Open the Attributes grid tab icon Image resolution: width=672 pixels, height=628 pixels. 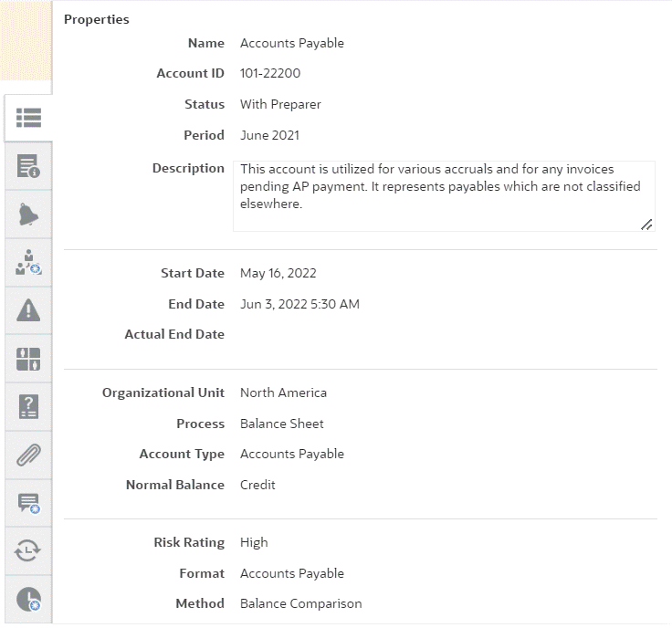(x=28, y=359)
